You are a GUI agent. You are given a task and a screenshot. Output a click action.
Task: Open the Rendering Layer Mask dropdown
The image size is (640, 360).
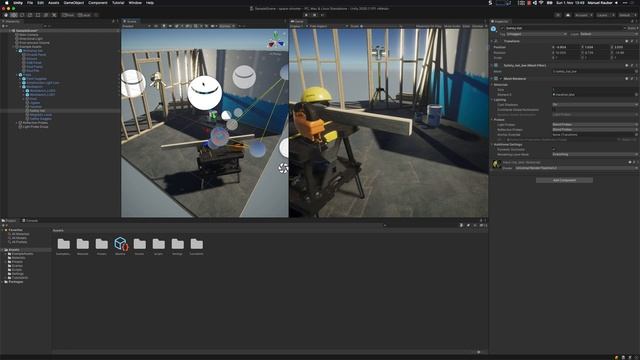coord(594,154)
